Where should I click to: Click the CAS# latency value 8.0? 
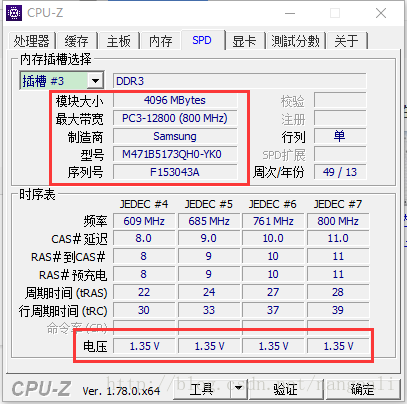(x=144, y=239)
